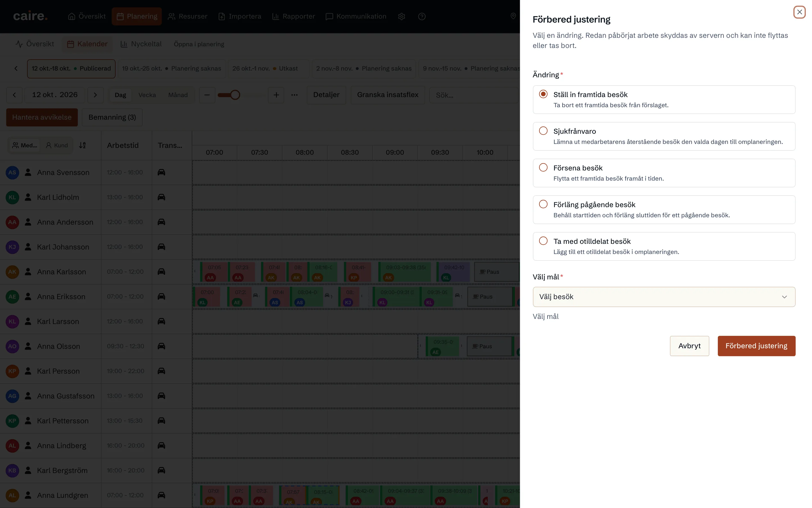The width and height of the screenshot is (812, 508).
Task: Click the Hantera avvikelse button
Action: pyautogui.click(x=42, y=117)
